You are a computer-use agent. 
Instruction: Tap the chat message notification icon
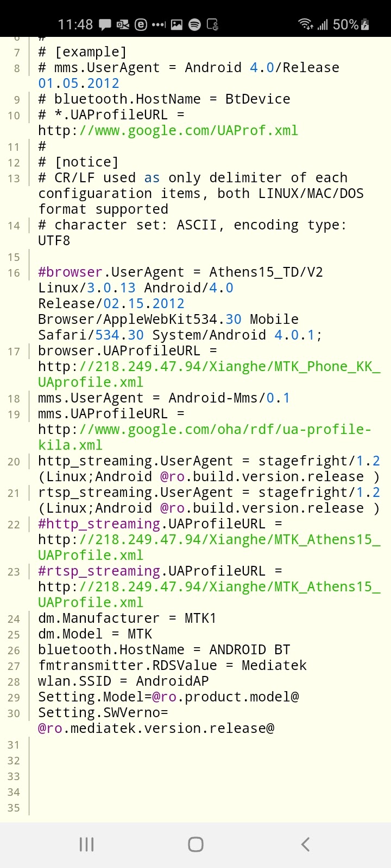point(105,24)
